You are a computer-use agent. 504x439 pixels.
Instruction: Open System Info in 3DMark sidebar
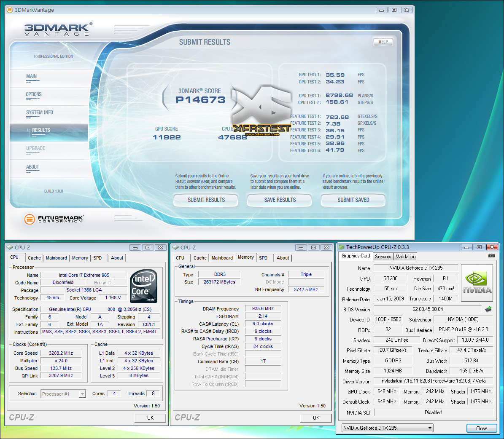coord(40,112)
